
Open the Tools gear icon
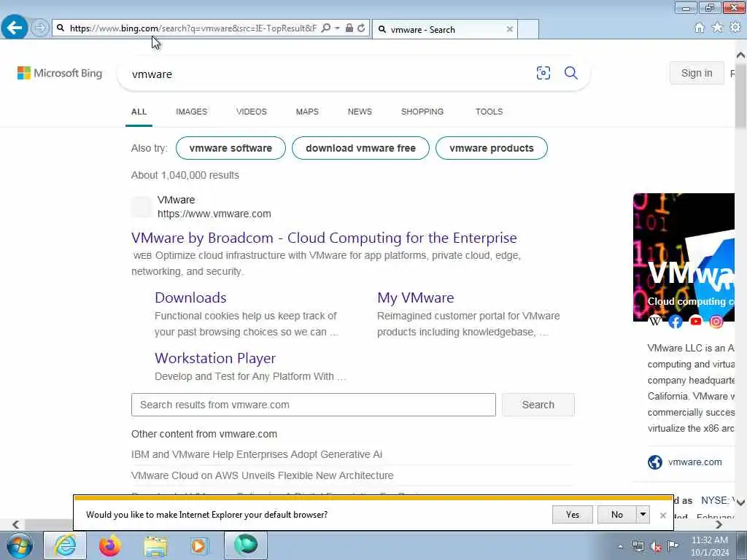click(735, 28)
